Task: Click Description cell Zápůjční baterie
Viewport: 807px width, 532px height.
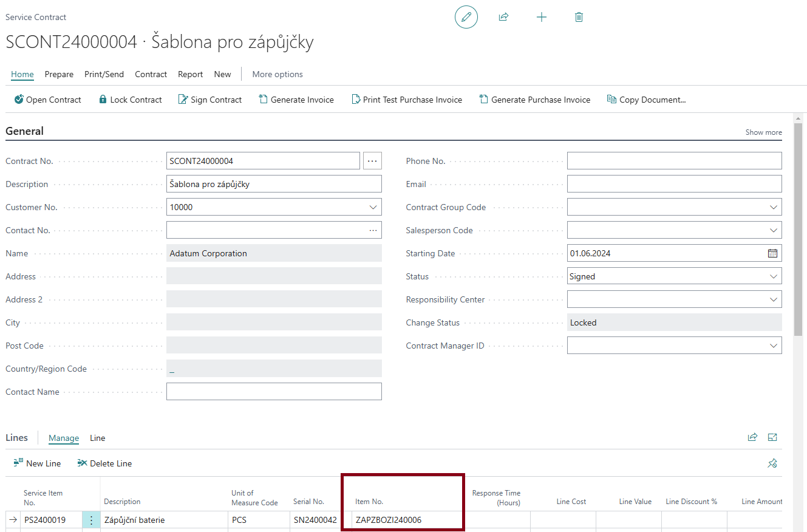Action: [x=164, y=520]
